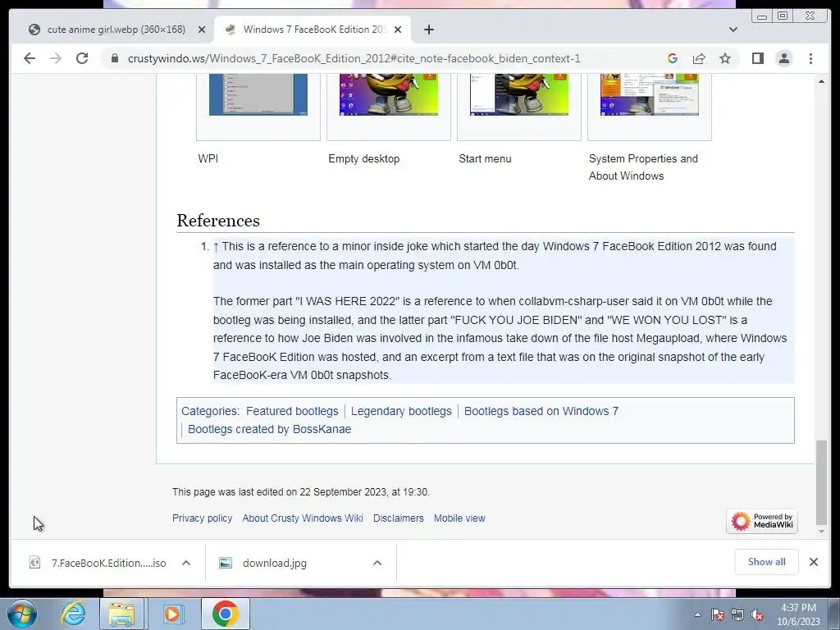Bookmark this page with the star

[725, 58]
